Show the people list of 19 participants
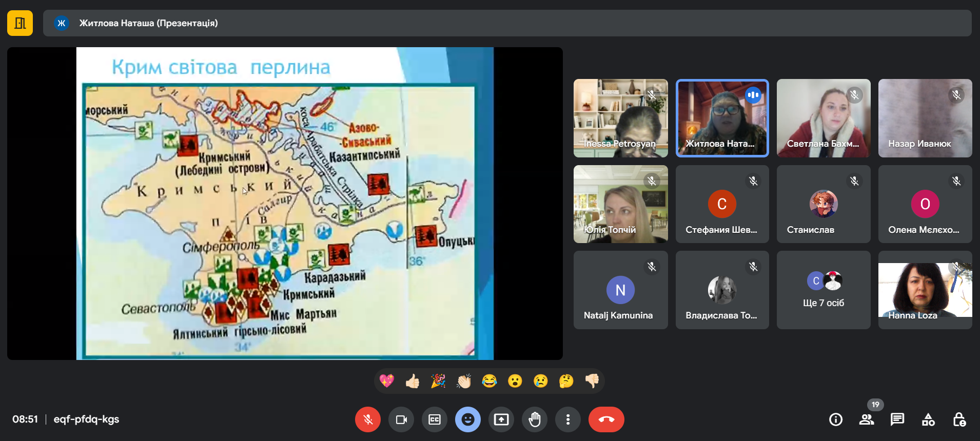 (867, 419)
